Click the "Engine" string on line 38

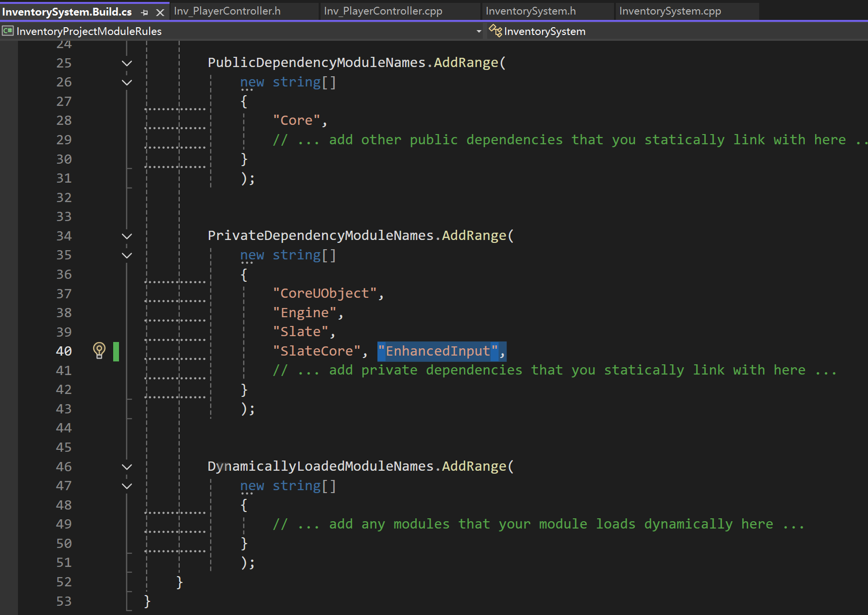(305, 313)
